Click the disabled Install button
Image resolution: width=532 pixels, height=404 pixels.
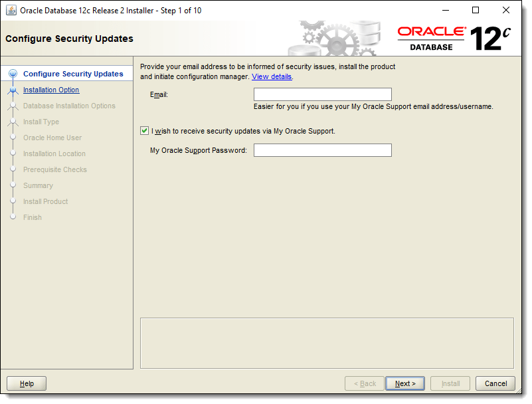click(450, 383)
